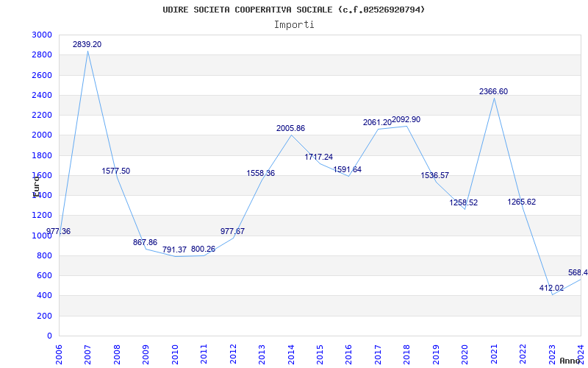Screen dimensions: 588x368
Task: Click the 2061.20 value label
Action: tap(377, 122)
